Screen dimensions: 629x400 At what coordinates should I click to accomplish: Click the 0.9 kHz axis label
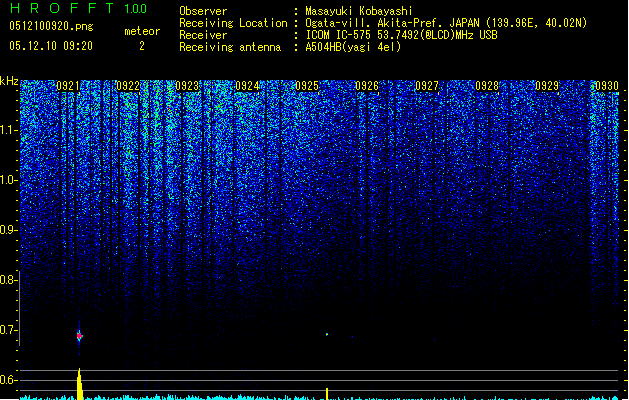click(x=8, y=230)
